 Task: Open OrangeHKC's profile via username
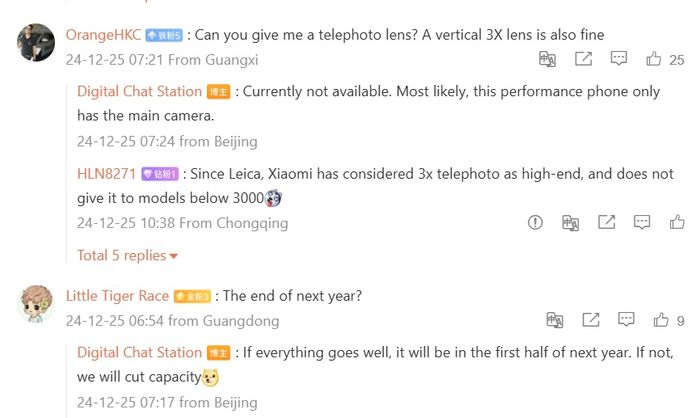pos(103,34)
